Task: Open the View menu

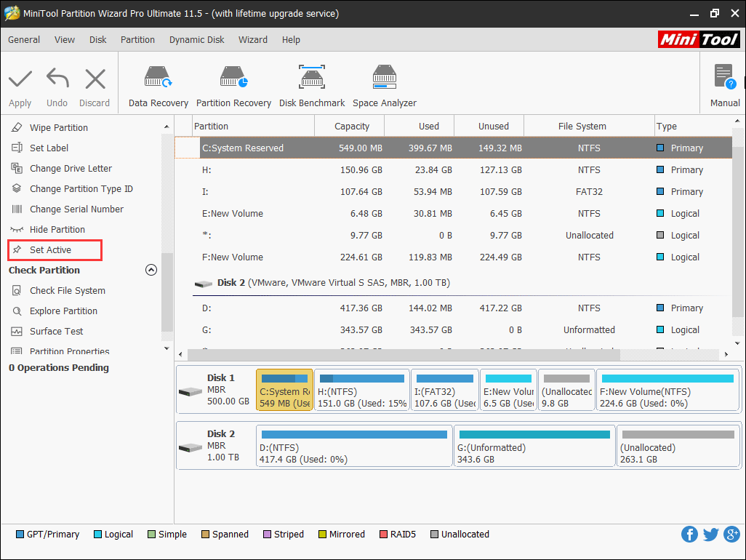Action: (x=64, y=40)
